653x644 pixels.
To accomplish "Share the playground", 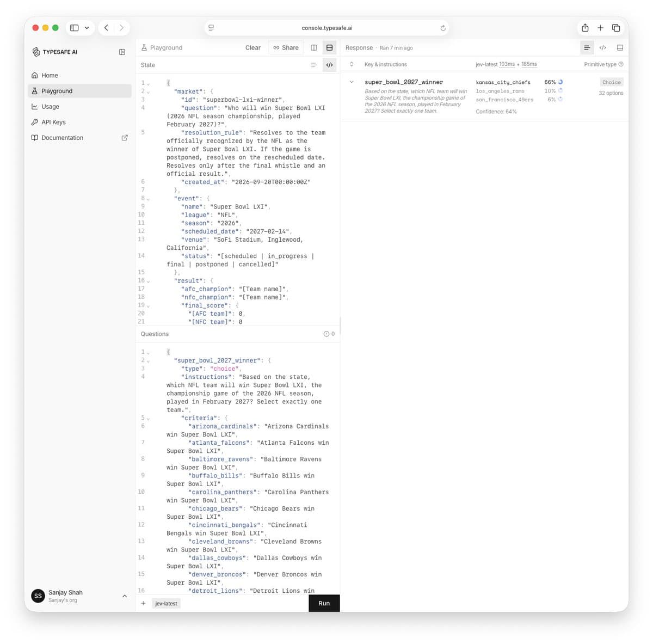I will click(286, 48).
